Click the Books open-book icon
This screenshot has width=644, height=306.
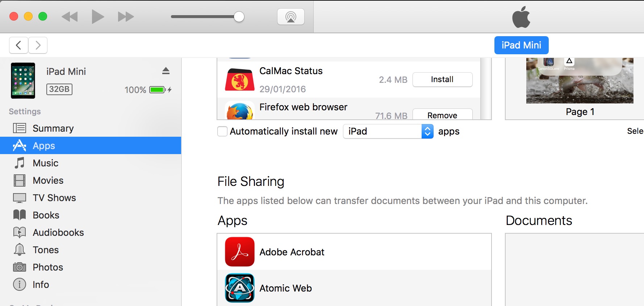click(20, 215)
